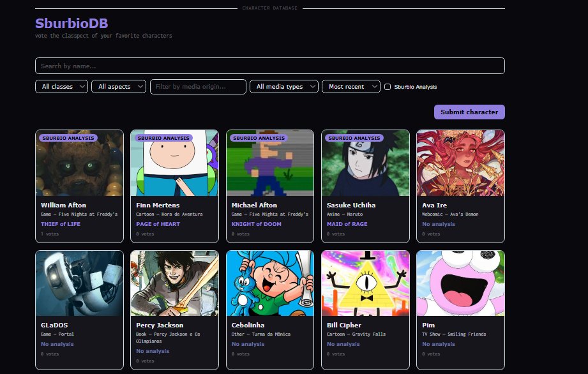This screenshot has height=374, width=588.
Task: Click TV Show – Smiling Friends label
Action: click(454, 334)
